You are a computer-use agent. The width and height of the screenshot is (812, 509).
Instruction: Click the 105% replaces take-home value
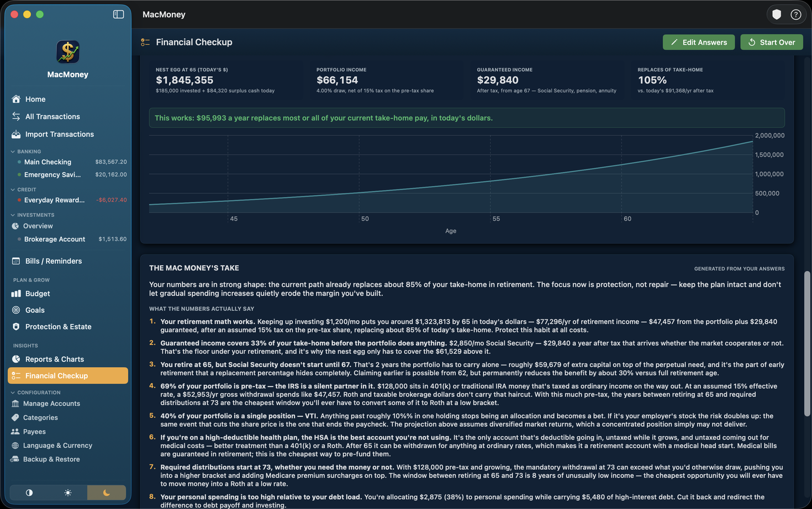652,80
